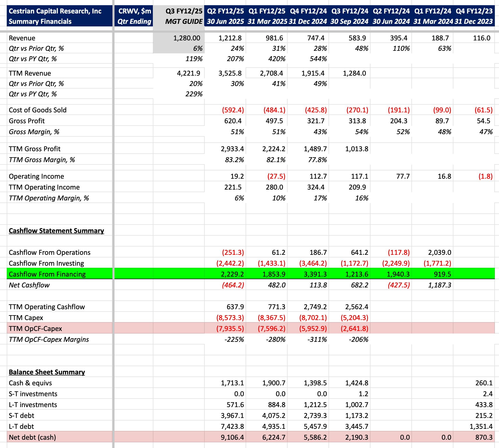Click the Balance Sheet Summary heading
The height and width of the screenshot is (448, 499).
[x=47, y=372]
